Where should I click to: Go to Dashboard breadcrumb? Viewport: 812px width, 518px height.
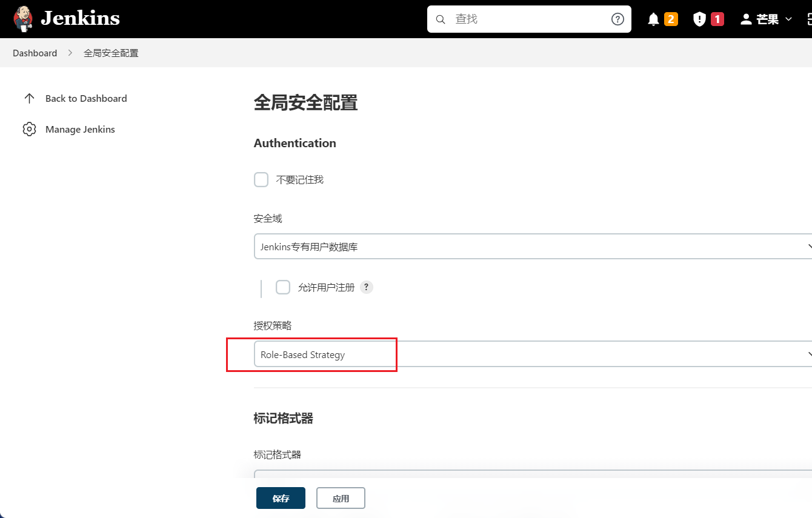pos(35,53)
